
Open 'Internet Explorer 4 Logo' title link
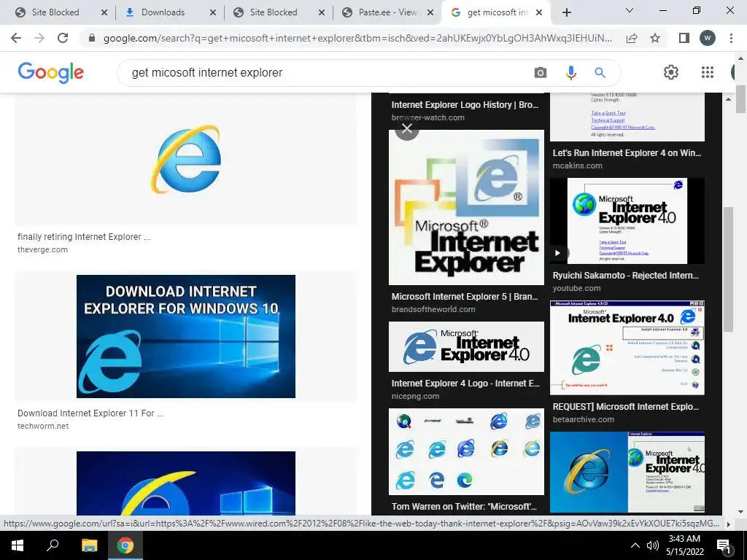coord(465,384)
